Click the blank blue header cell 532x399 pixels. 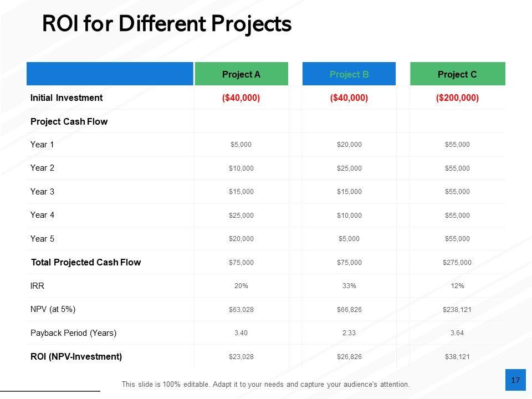pyautogui.click(x=110, y=74)
